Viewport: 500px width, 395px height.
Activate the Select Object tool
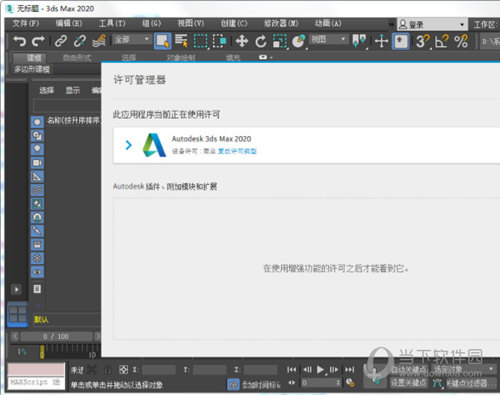(x=163, y=41)
